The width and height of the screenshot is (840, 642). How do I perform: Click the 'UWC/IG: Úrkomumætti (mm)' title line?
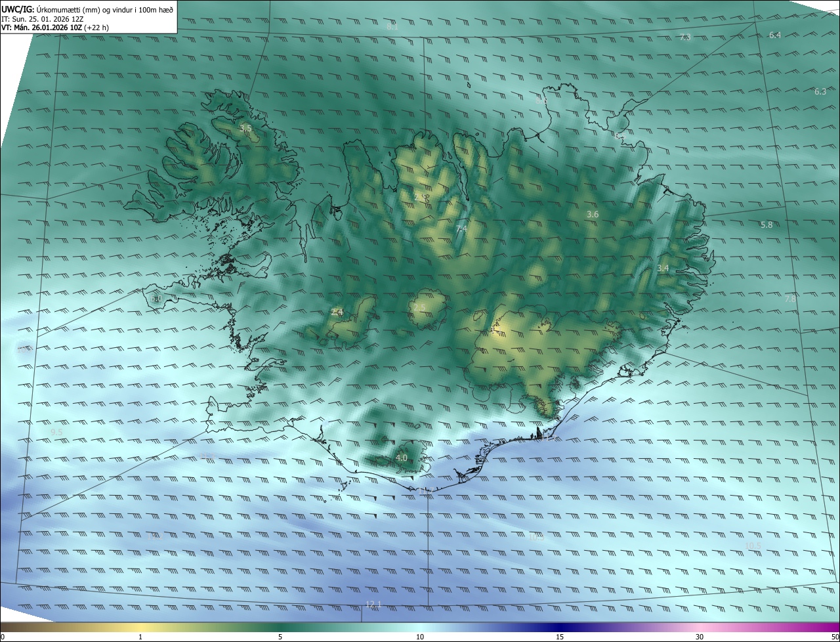coord(87,9)
